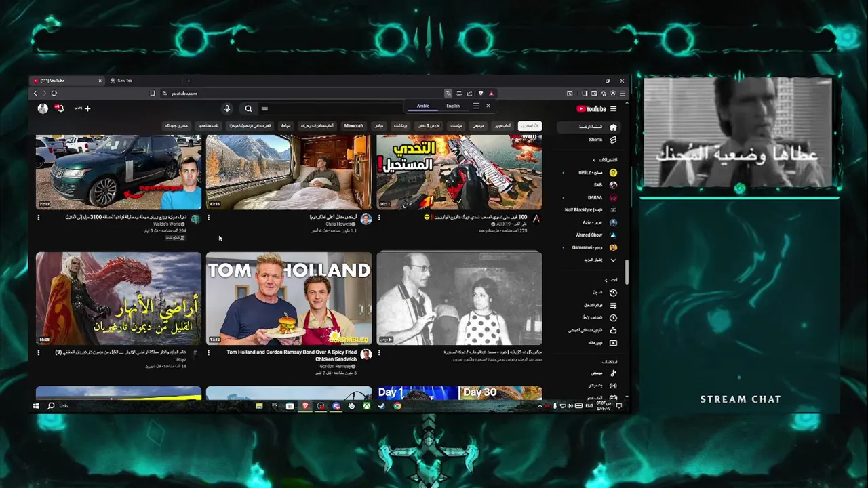Open the Range Rover car video thumbnail
Image resolution: width=868 pixels, height=488 pixels.
pyautogui.click(x=119, y=172)
